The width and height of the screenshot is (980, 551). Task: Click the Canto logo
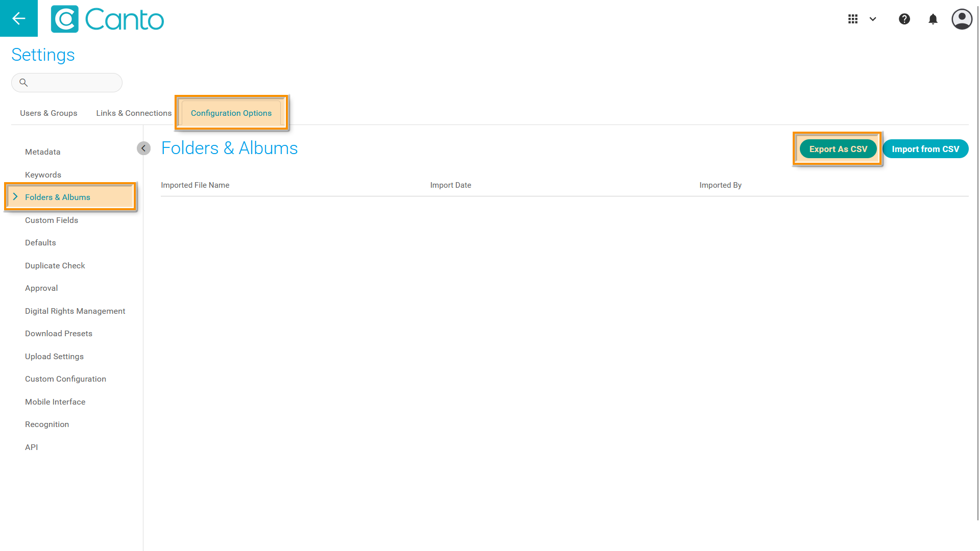coord(107,19)
